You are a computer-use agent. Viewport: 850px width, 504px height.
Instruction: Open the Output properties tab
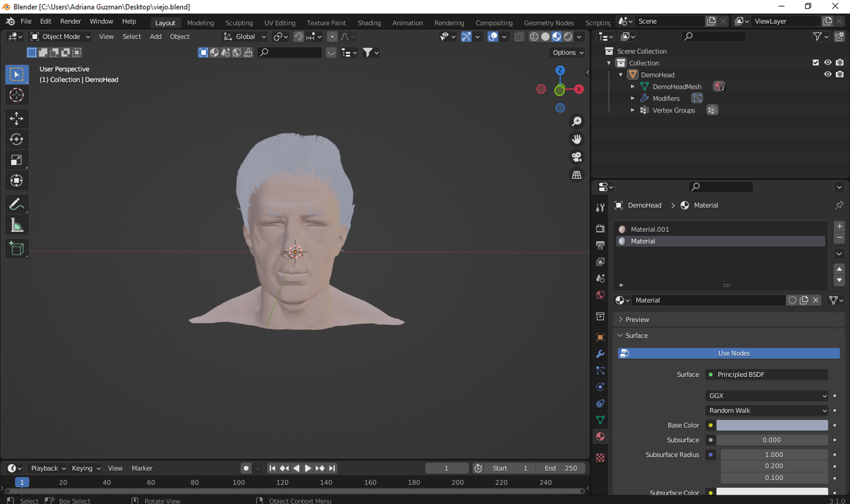(x=600, y=245)
